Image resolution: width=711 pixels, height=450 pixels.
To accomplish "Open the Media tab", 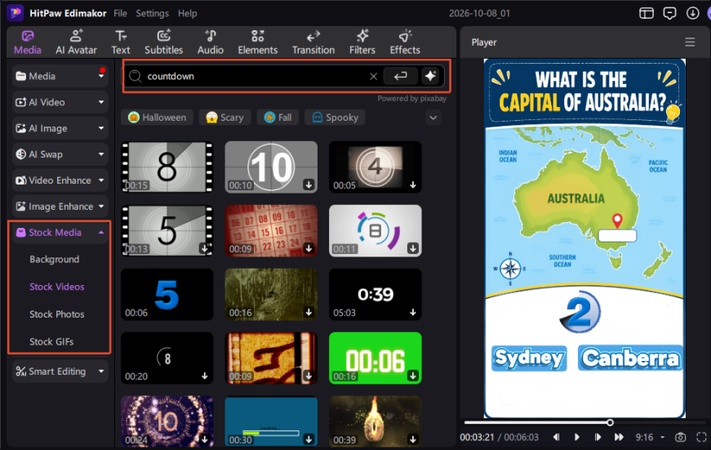I will pos(27,42).
